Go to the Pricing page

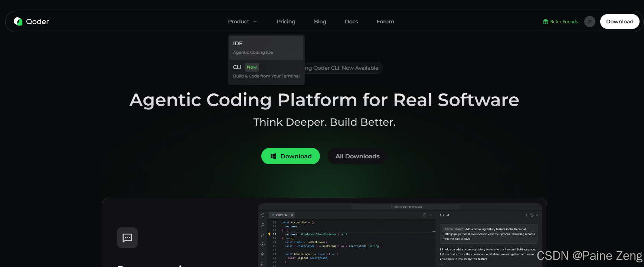coord(286,22)
